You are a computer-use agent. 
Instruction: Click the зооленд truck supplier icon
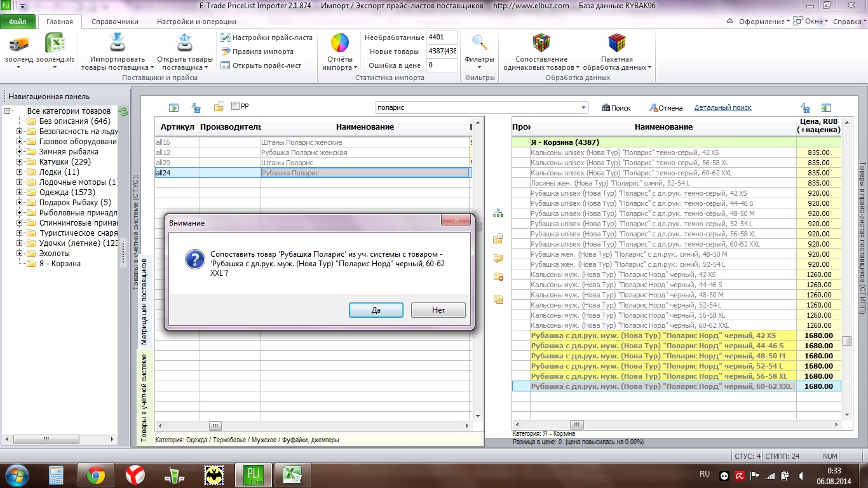pos(20,43)
